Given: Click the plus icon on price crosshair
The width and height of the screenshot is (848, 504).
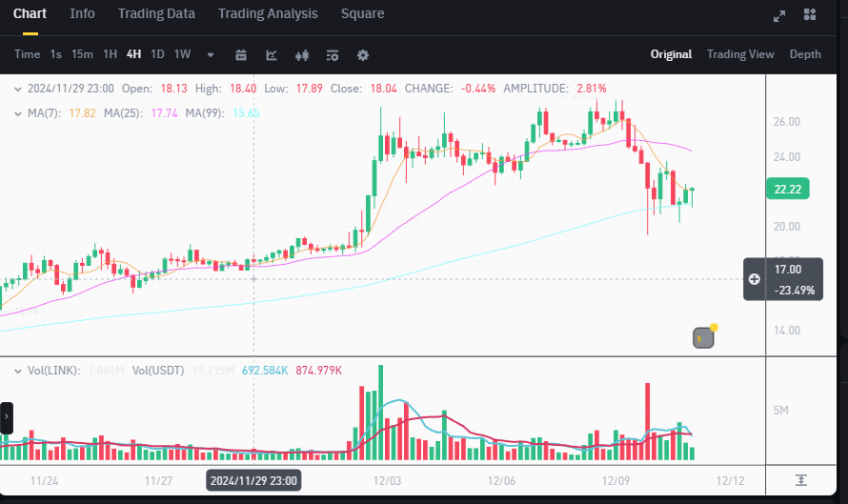Looking at the screenshot, I should (754, 279).
